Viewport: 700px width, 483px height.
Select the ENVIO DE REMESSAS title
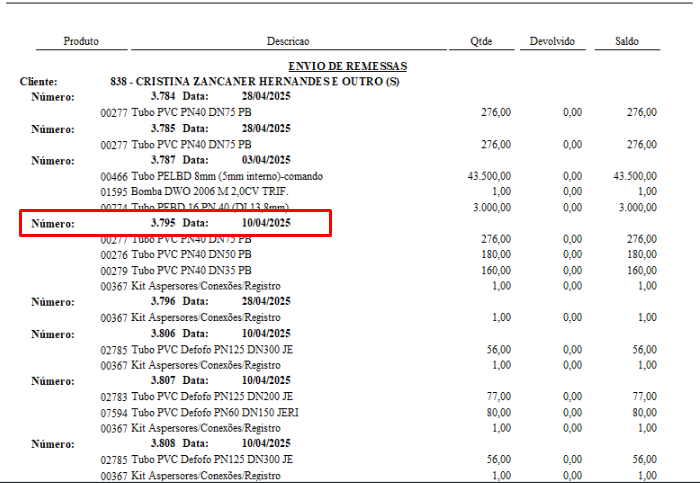pyautogui.click(x=347, y=67)
